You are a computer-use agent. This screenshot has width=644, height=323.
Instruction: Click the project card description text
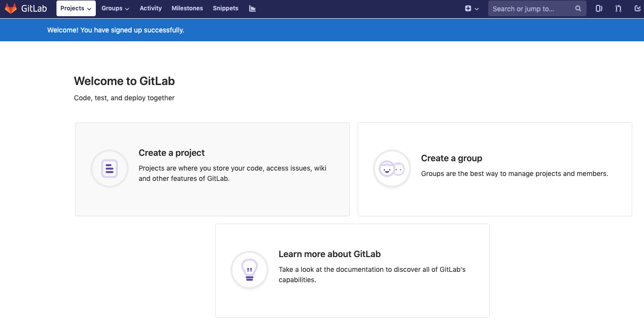(232, 173)
